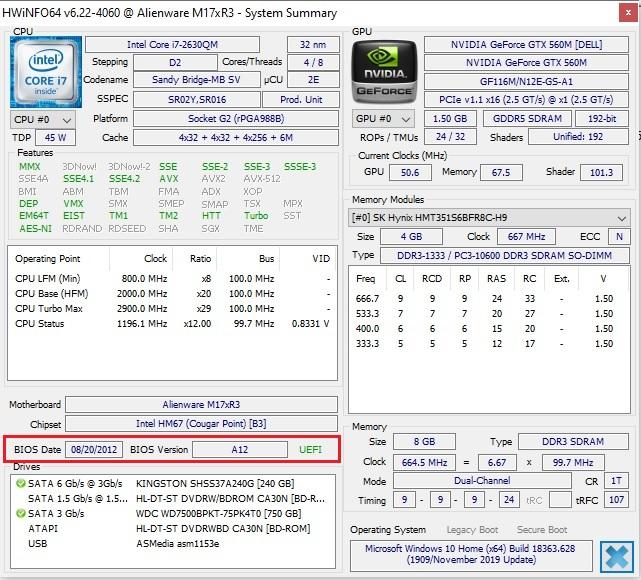Select the UEFI indicator text

coord(310,450)
